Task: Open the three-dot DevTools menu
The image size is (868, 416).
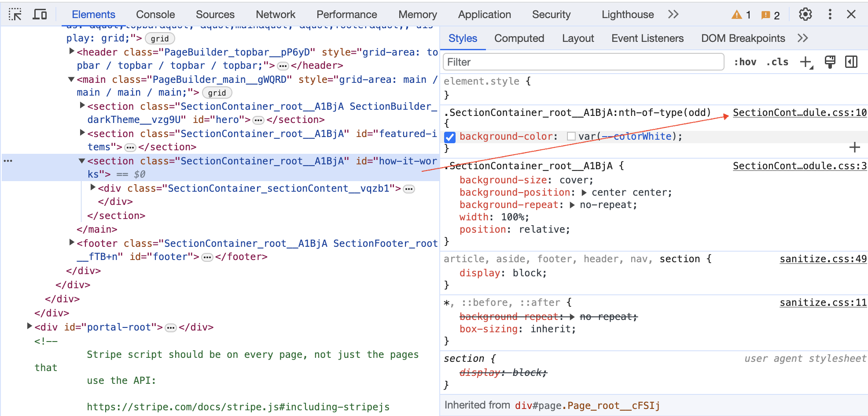Action: [x=830, y=15]
